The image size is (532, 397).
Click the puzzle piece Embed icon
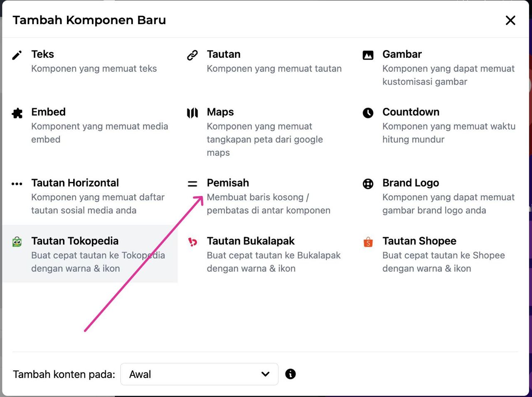coord(17,113)
